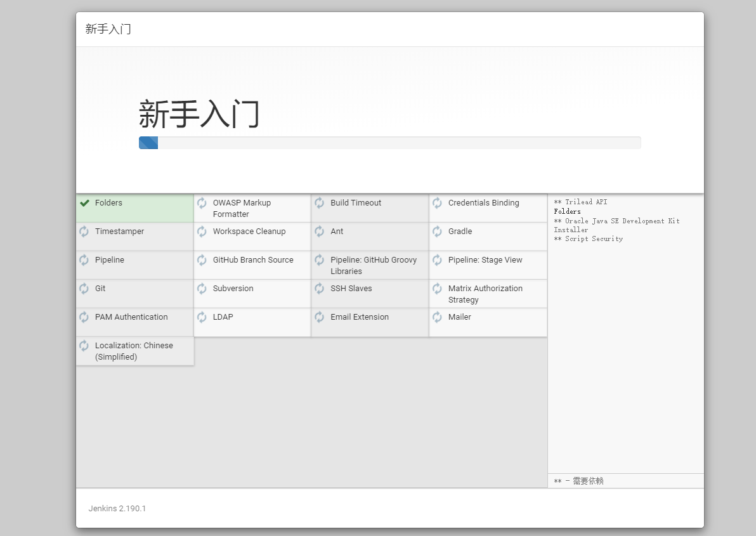Click the Credentials Binding plugin name
The height and width of the screenshot is (536, 756).
pos(483,203)
